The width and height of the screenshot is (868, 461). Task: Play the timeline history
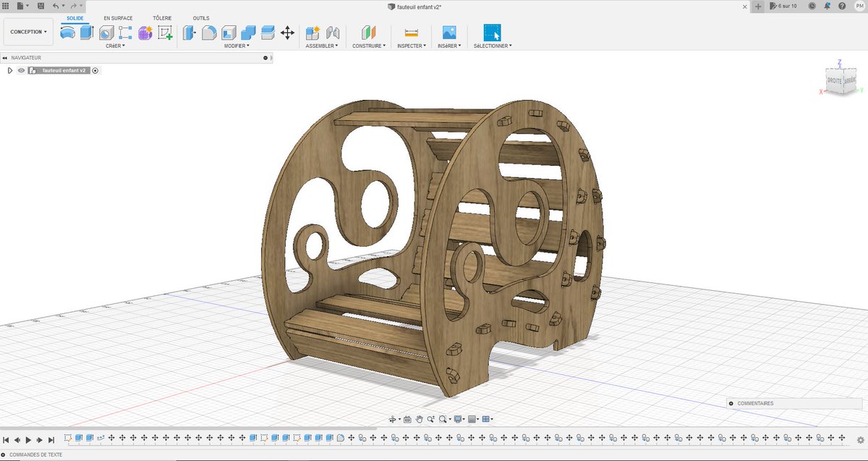coord(28,439)
